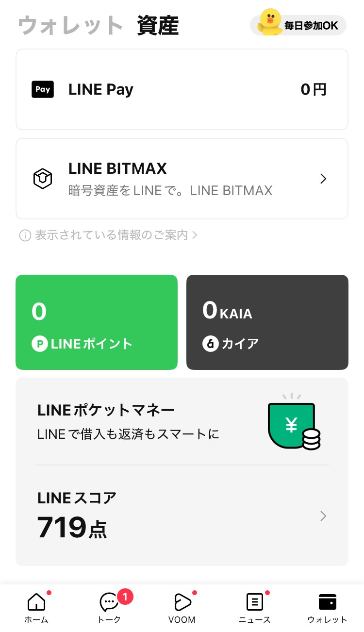Open the Talk chat bubble icon
364x632 pixels.
point(109,602)
